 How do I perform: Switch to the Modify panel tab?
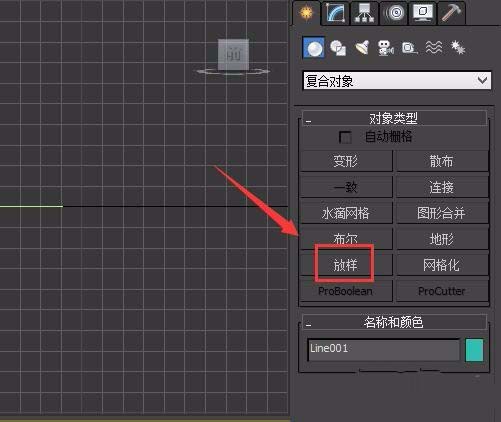335,13
